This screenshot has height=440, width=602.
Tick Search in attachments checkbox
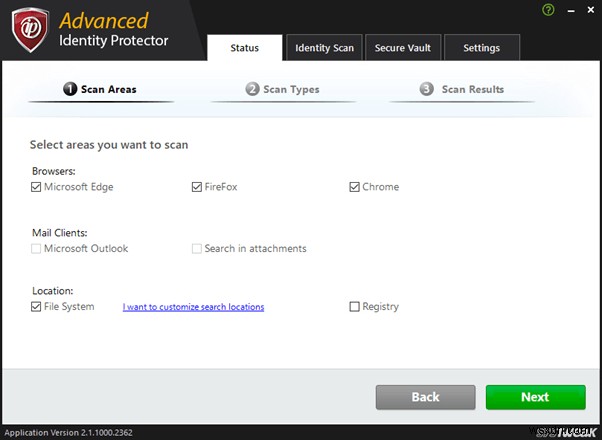click(x=197, y=249)
